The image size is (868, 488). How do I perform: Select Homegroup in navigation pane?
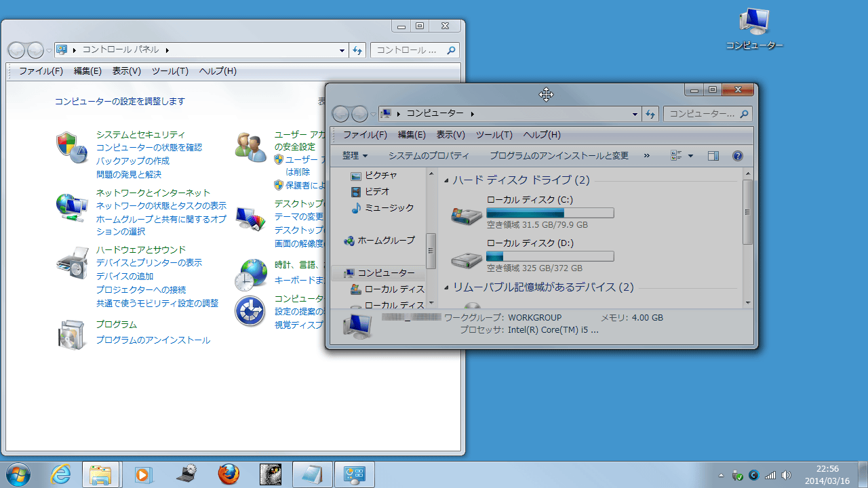coord(379,241)
